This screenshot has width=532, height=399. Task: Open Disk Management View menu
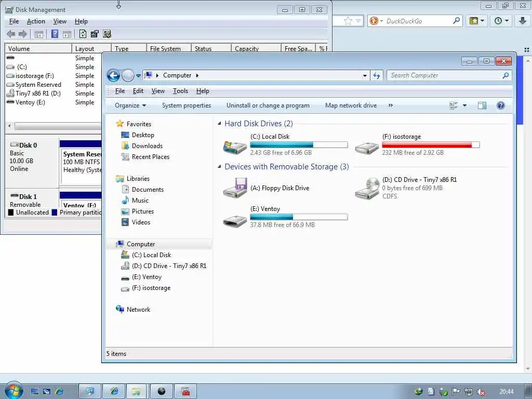pyautogui.click(x=60, y=21)
